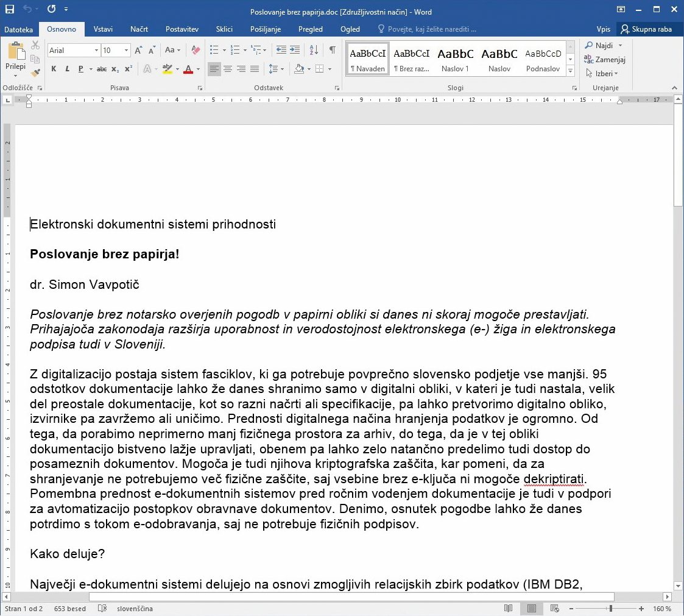Click the 'Povejte, kaj želite narediti' search box

pos(428,29)
